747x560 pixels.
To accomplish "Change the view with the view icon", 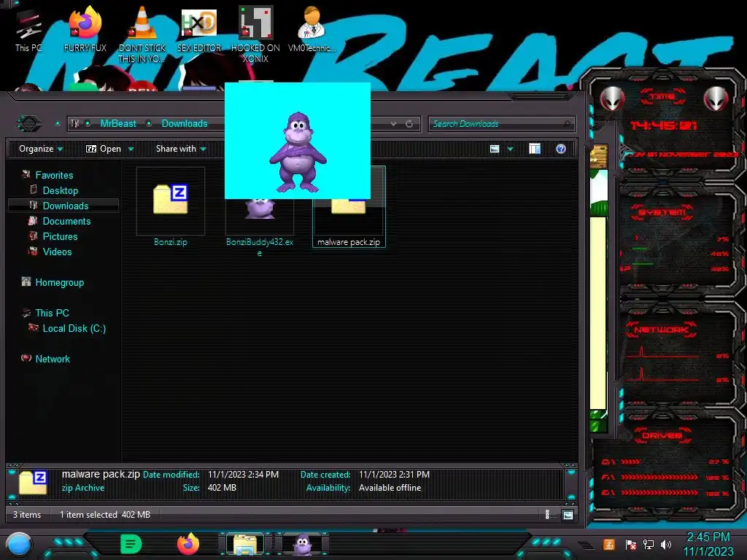I will (x=495, y=149).
